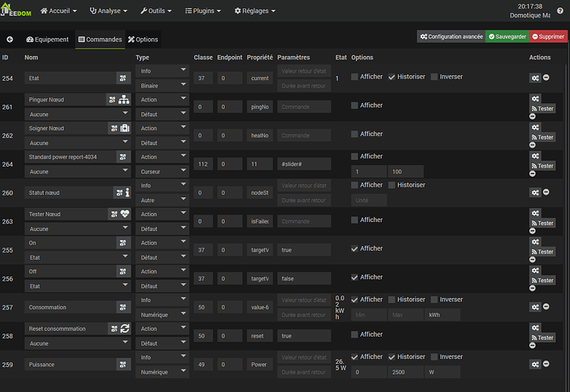Open the Autre subtype dropdown for Statut nœud
Screen dimensions: 570x392
(162, 201)
